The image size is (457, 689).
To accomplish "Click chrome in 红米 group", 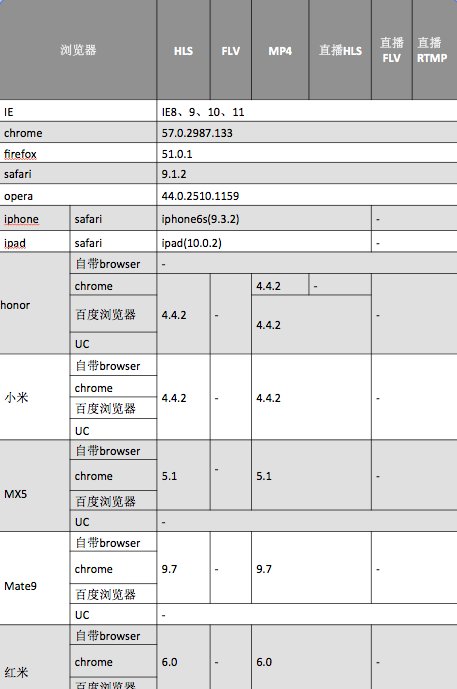I will tap(113, 661).
